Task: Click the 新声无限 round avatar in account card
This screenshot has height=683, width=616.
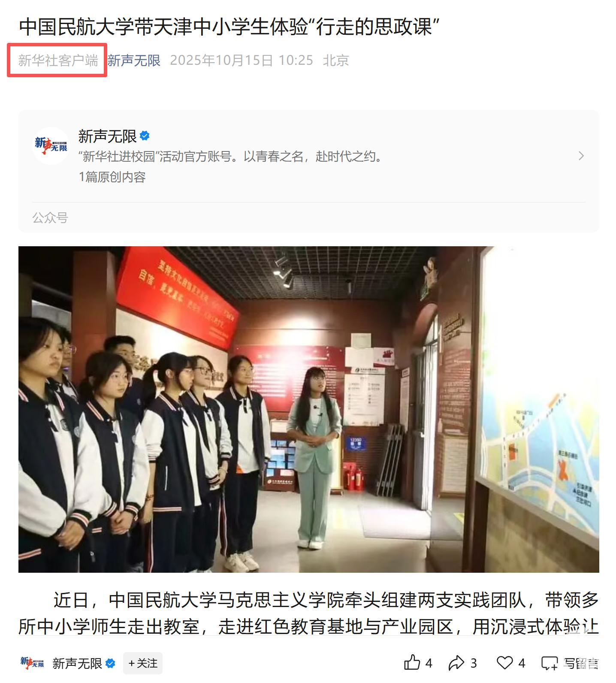Action: tap(51, 145)
